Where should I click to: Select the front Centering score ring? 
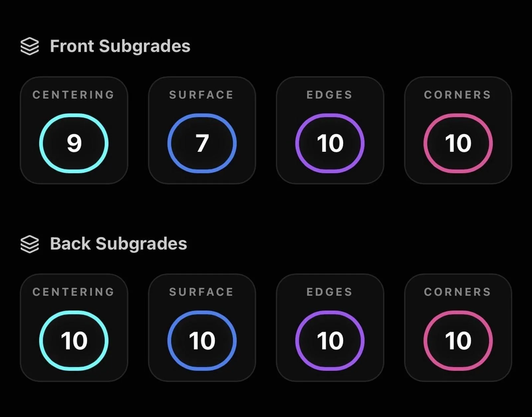(x=74, y=143)
